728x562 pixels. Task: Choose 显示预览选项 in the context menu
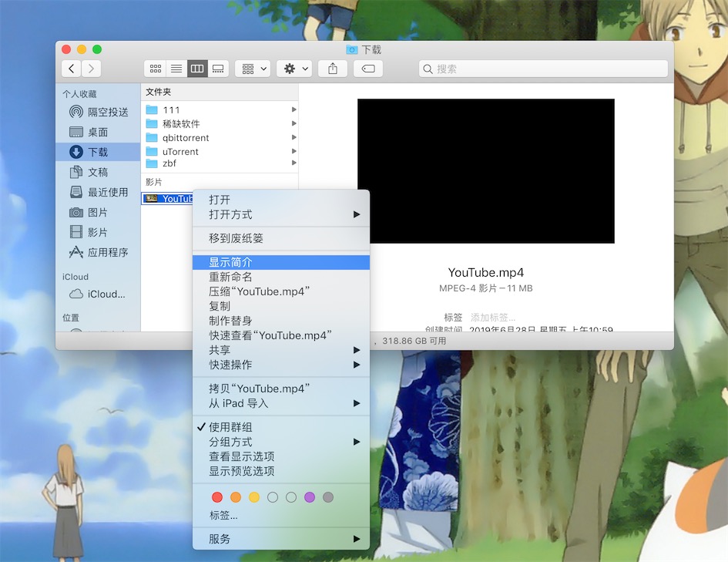pyautogui.click(x=281, y=471)
